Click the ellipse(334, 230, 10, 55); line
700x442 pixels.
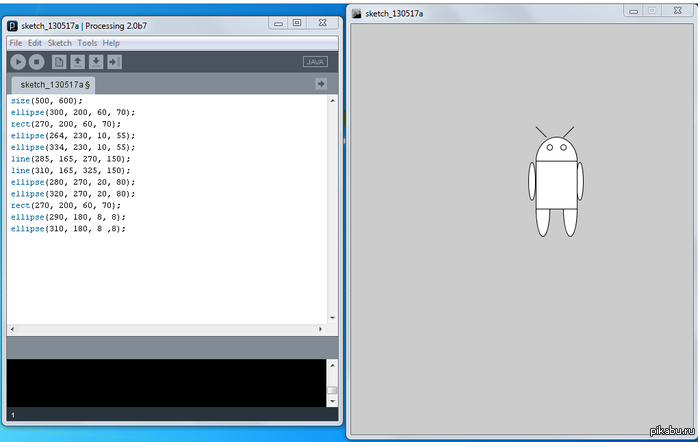tap(73, 147)
